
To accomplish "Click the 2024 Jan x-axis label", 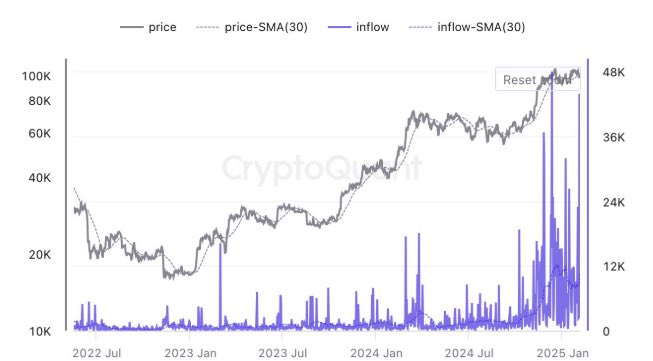I will [x=376, y=353].
